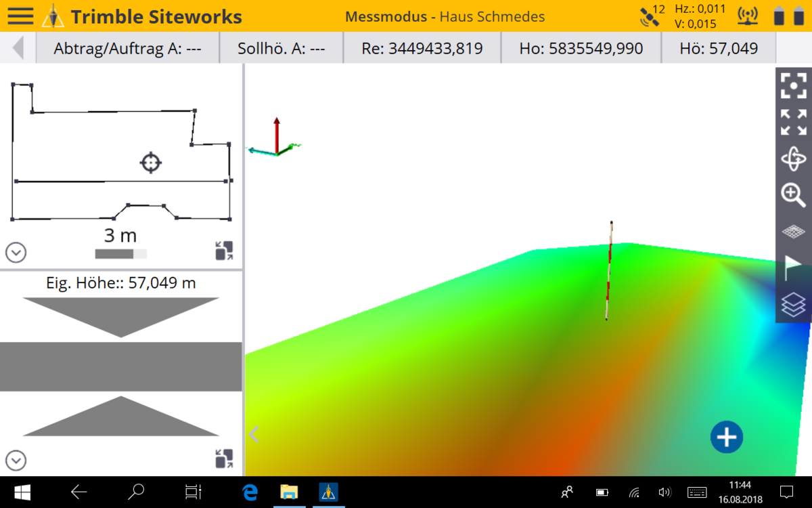Select Ho: 5835549,990 coordinate field

tap(581, 48)
